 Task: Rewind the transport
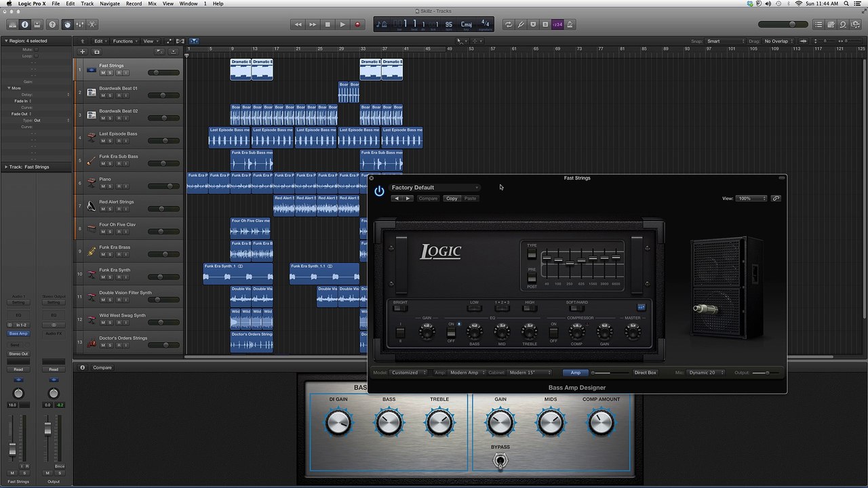pyautogui.click(x=298, y=24)
